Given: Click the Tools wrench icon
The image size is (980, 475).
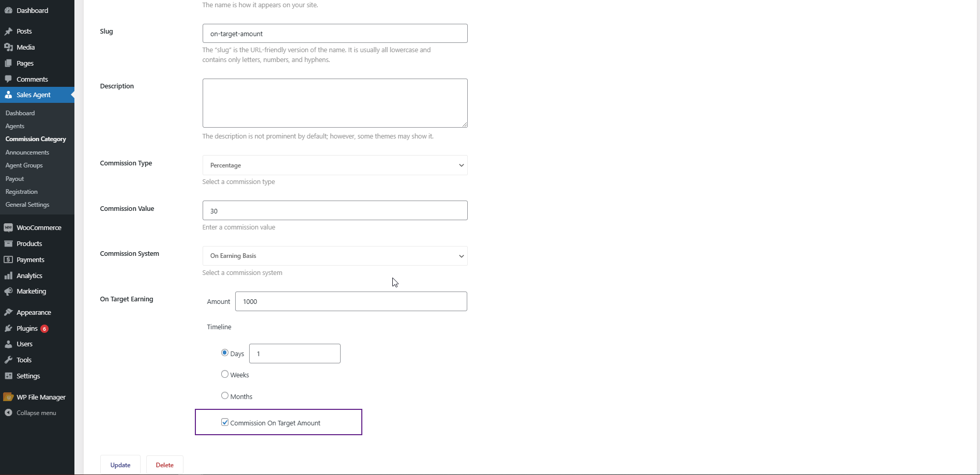Looking at the screenshot, I should [8, 360].
